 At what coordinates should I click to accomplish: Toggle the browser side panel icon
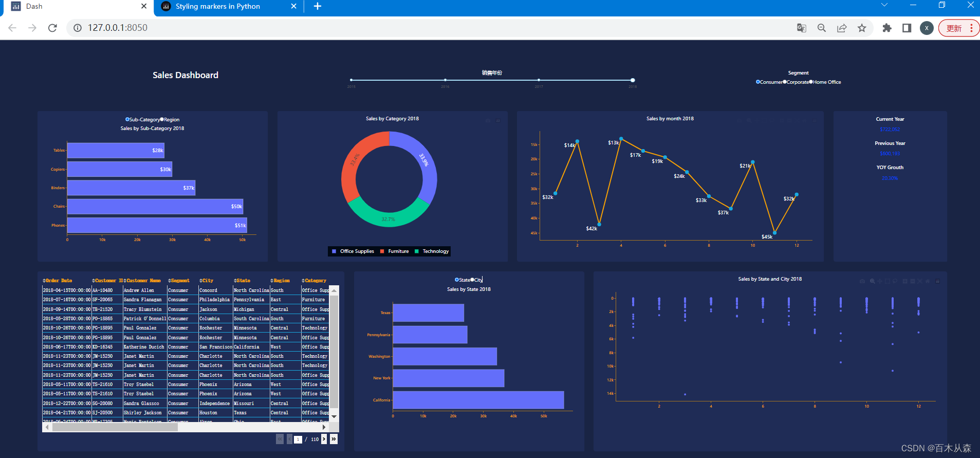click(907, 28)
